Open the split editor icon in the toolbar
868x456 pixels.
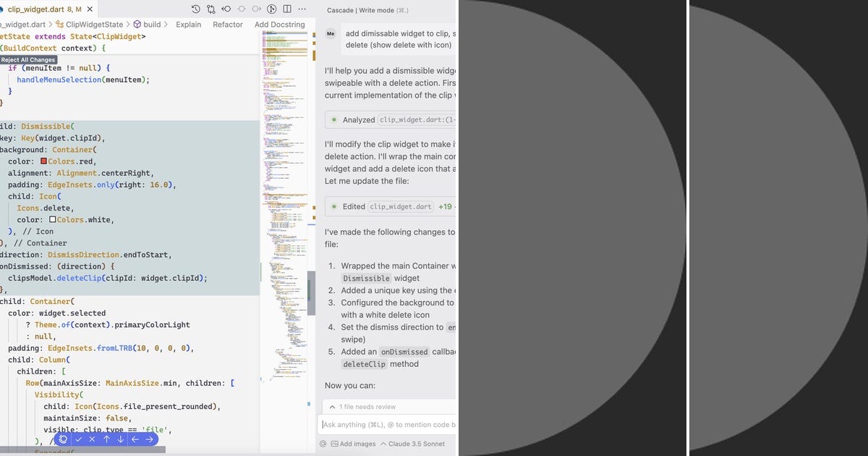click(286, 9)
